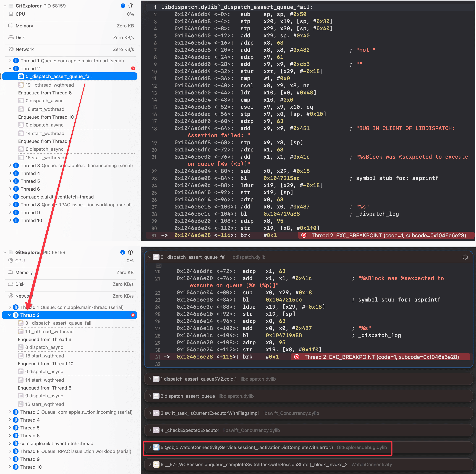Click the expand-to-fit icon on the frame 0 disassembly card

[465, 257]
